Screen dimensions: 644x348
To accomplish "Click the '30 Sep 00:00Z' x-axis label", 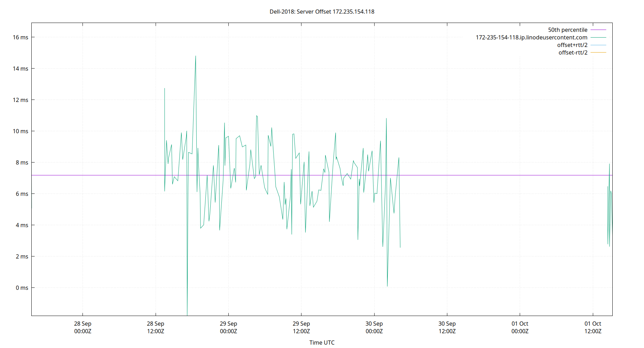I will click(374, 327).
